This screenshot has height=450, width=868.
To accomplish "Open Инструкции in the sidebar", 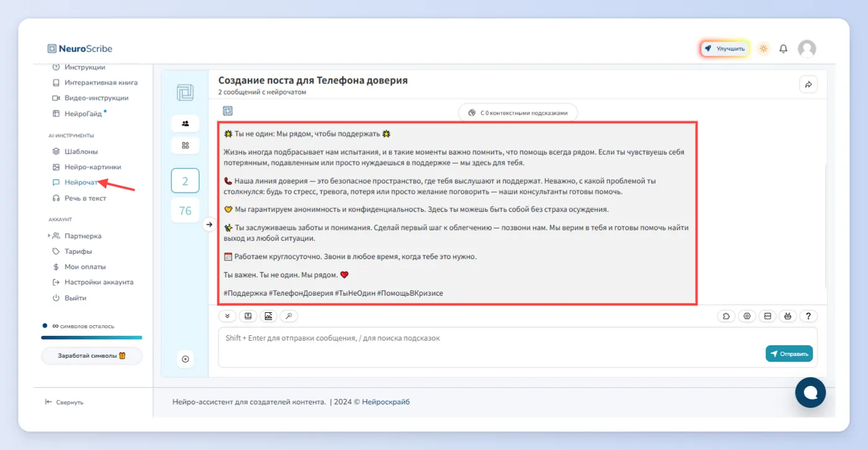I will pos(78,67).
